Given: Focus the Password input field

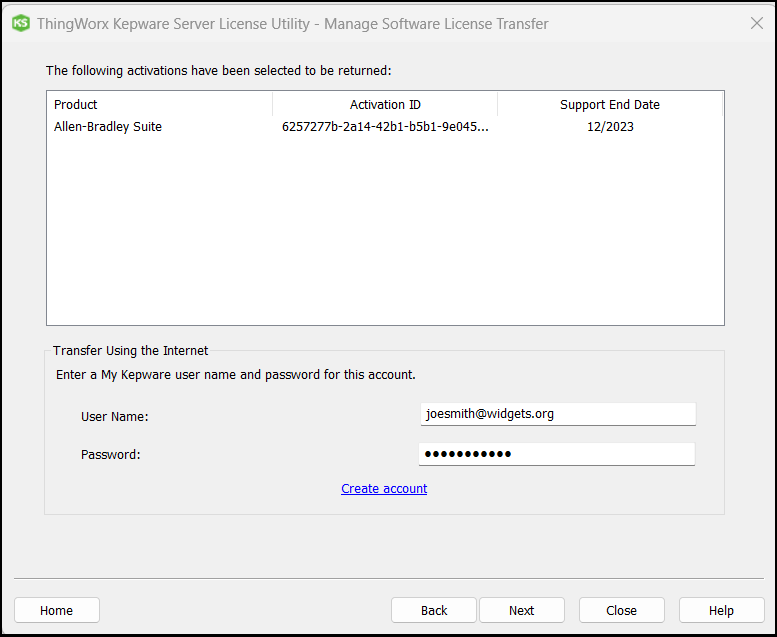Looking at the screenshot, I should click(x=557, y=454).
